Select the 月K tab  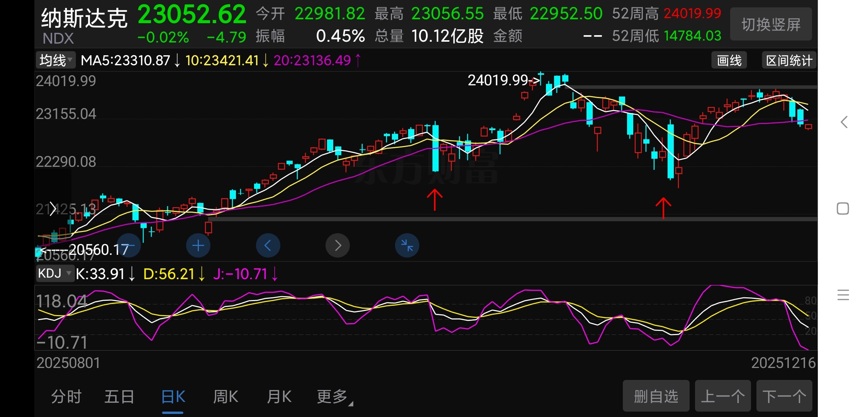point(279,397)
